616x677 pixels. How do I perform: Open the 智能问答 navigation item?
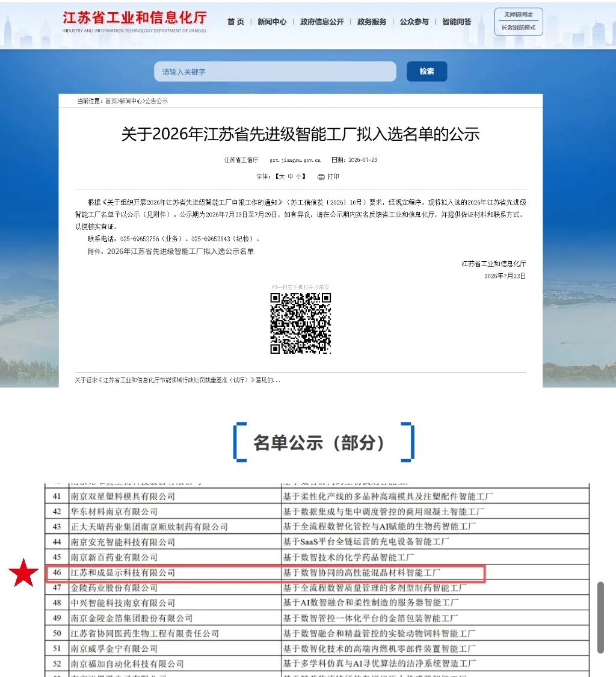coord(457,22)
